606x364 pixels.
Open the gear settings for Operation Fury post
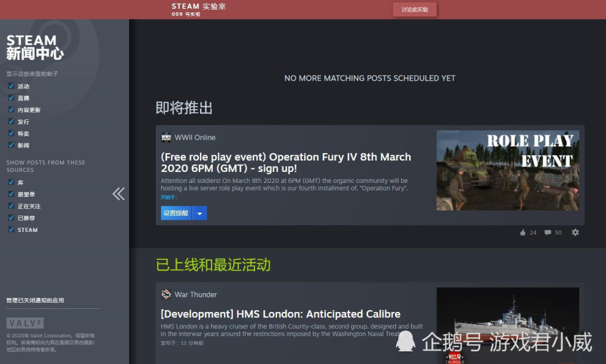pos(575,232)
